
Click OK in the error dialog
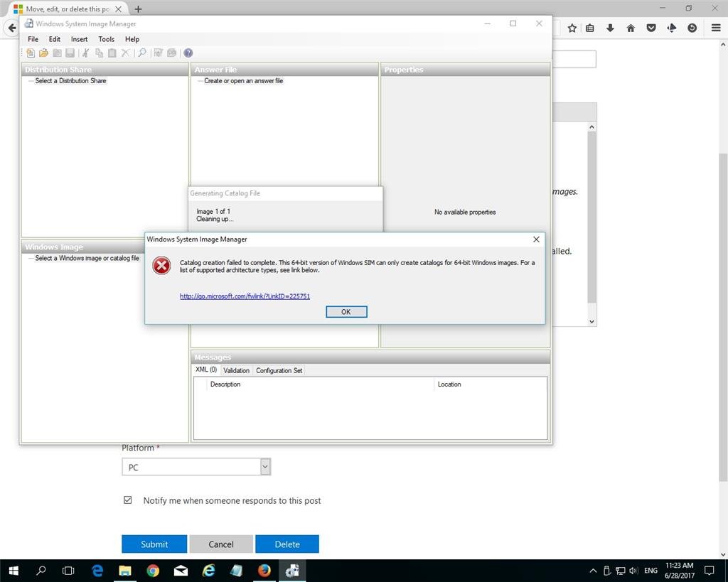(x=346, y=312)
